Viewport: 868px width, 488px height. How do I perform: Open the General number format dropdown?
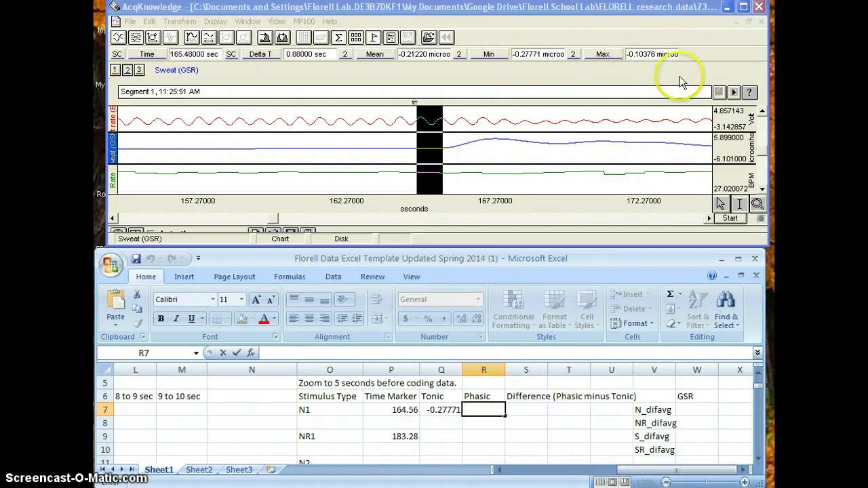pos(478,300)
